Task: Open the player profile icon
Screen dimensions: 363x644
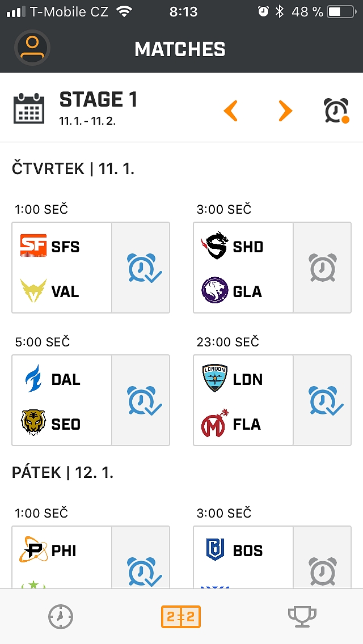Action: (32, 48)
